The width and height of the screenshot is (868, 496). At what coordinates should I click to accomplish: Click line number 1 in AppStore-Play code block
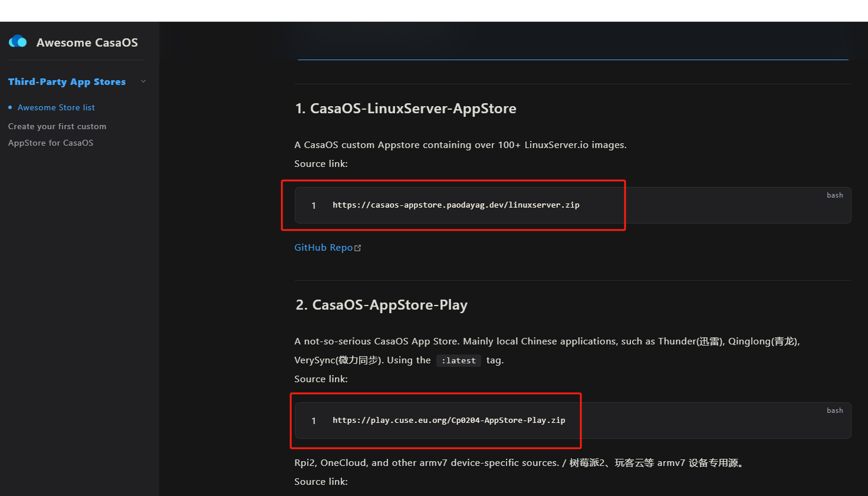click(314, 421)
